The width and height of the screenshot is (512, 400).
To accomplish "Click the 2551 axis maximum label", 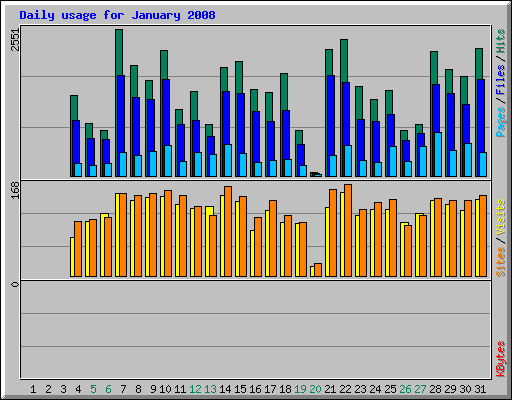I will coord(15,40).
